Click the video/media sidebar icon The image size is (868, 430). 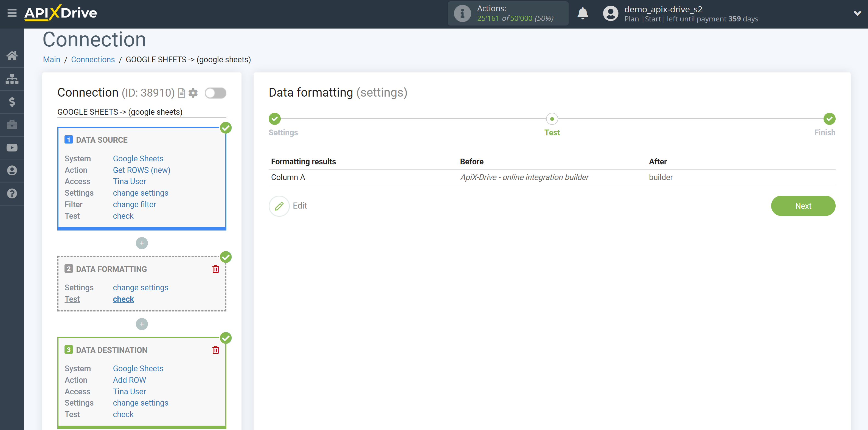(12, 147)
